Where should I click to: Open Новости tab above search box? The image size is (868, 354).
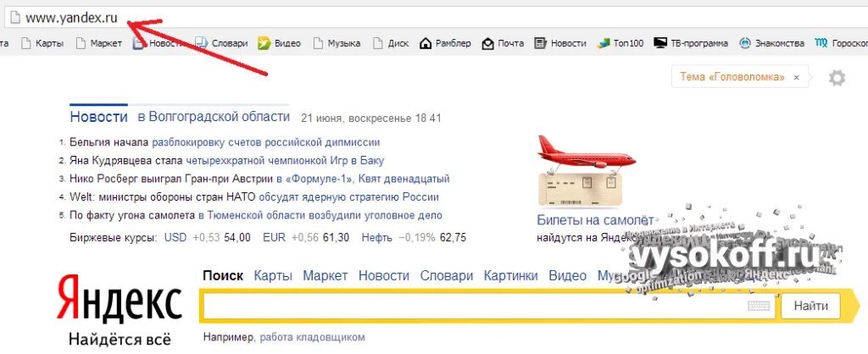coord(384,275)
